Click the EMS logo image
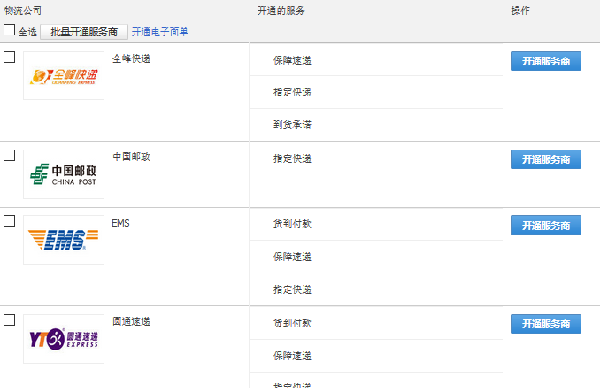 (64, 240)
